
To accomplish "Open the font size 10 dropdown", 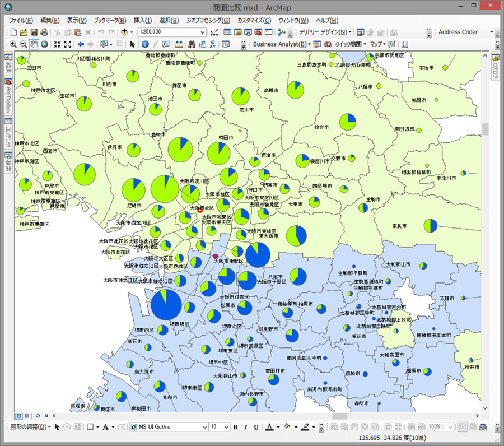I will point(227,427).
